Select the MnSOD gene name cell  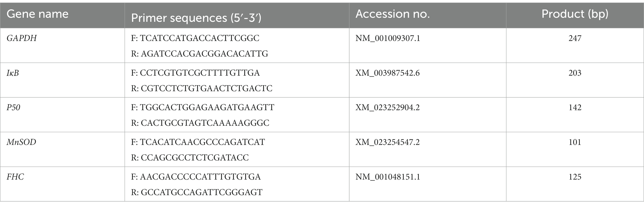[21, 142]
